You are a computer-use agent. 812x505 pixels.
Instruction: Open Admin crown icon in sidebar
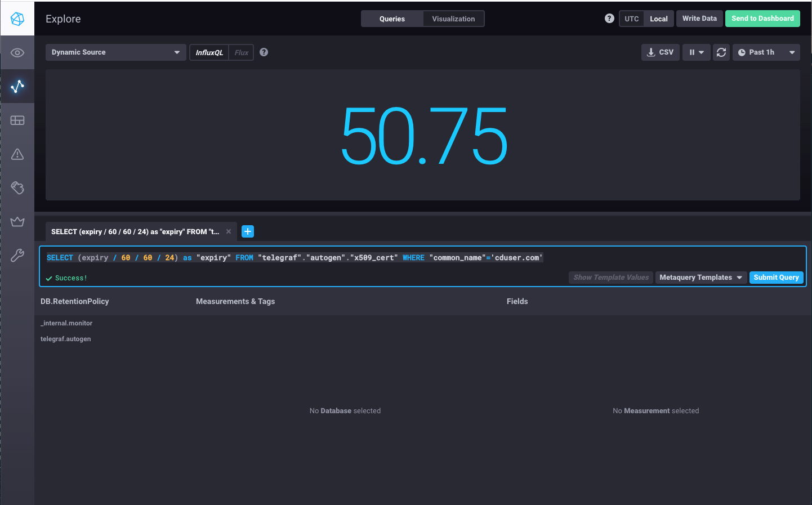click(x=17, y=222)
